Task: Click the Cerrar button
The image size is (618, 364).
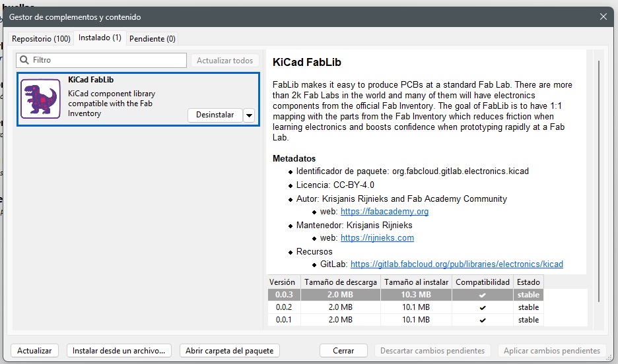Action: point(343,351)
